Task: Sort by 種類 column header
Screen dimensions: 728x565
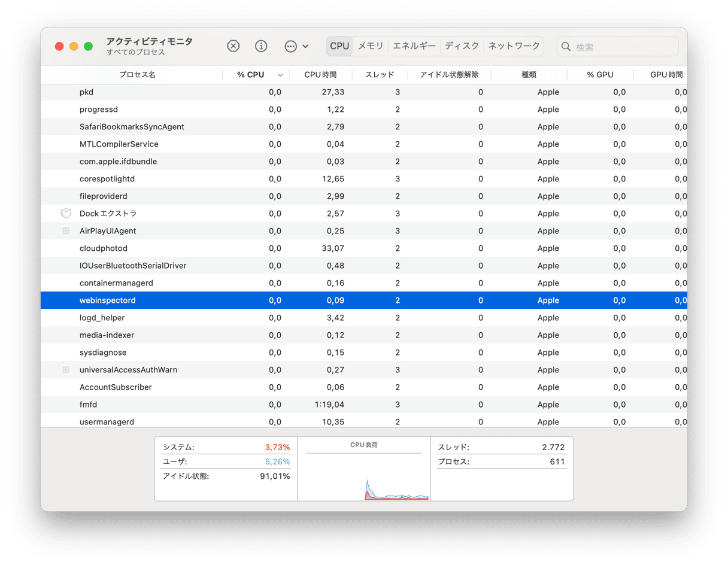Action: pos(529,75)
